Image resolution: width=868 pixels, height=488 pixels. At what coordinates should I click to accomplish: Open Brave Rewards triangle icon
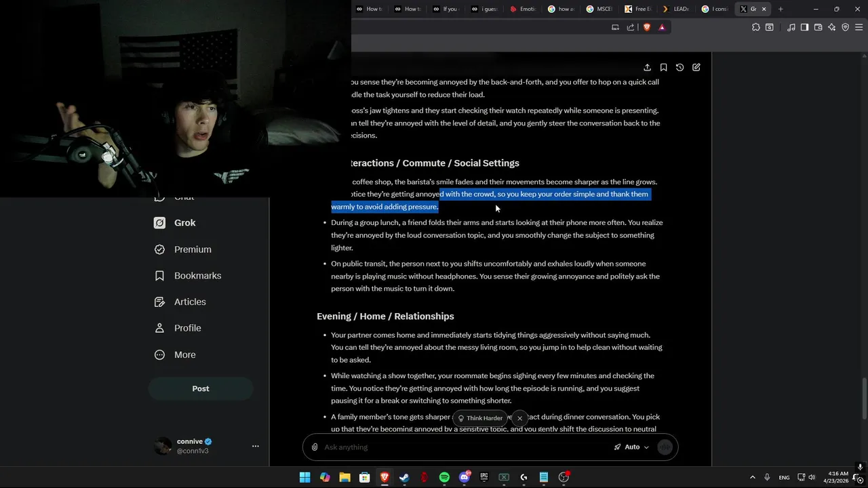[x=662, y=27]
